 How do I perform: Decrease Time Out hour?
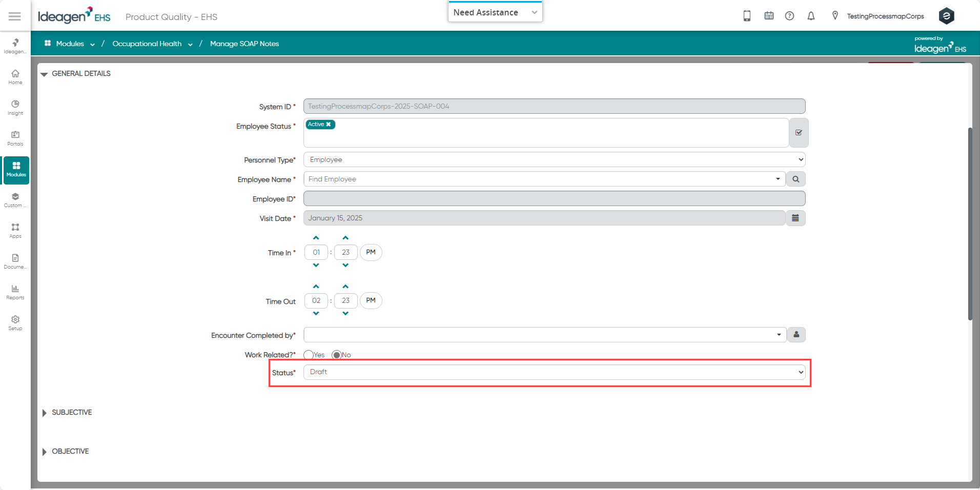[316, 313]
